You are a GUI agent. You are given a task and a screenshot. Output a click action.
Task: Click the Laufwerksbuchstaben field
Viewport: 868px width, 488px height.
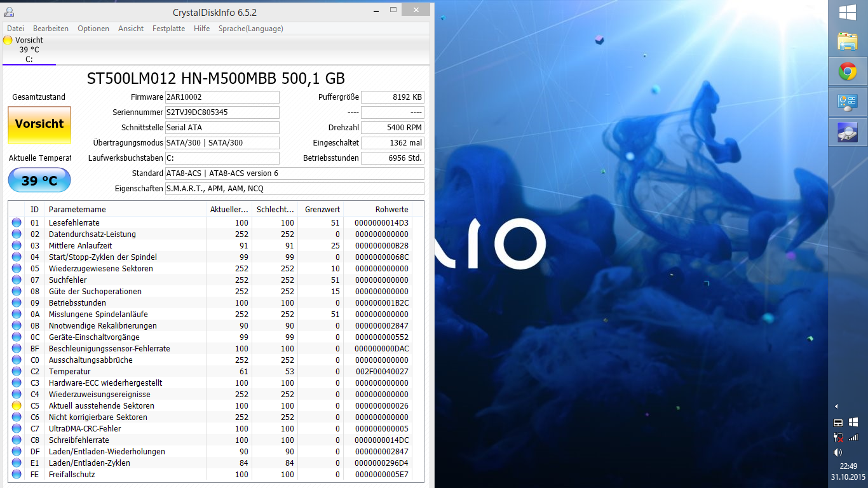point(222,158)
